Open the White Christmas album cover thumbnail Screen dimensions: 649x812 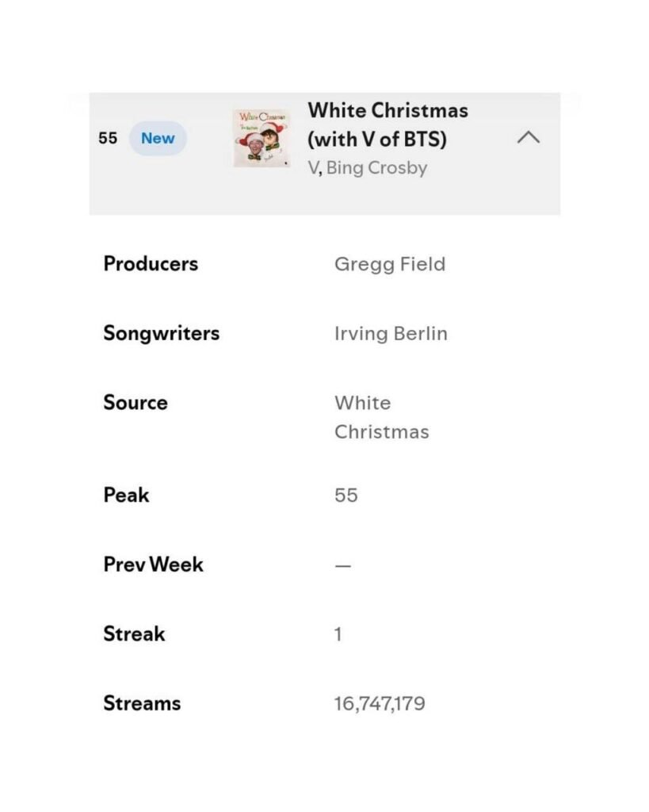coord(262,138)
